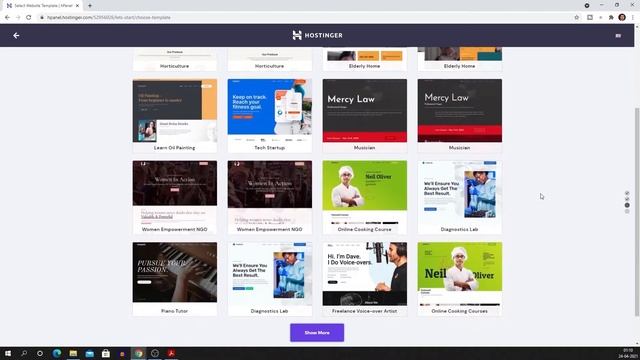
Task: Open the header menu icon at the right
Action: (x=618, y=36)
